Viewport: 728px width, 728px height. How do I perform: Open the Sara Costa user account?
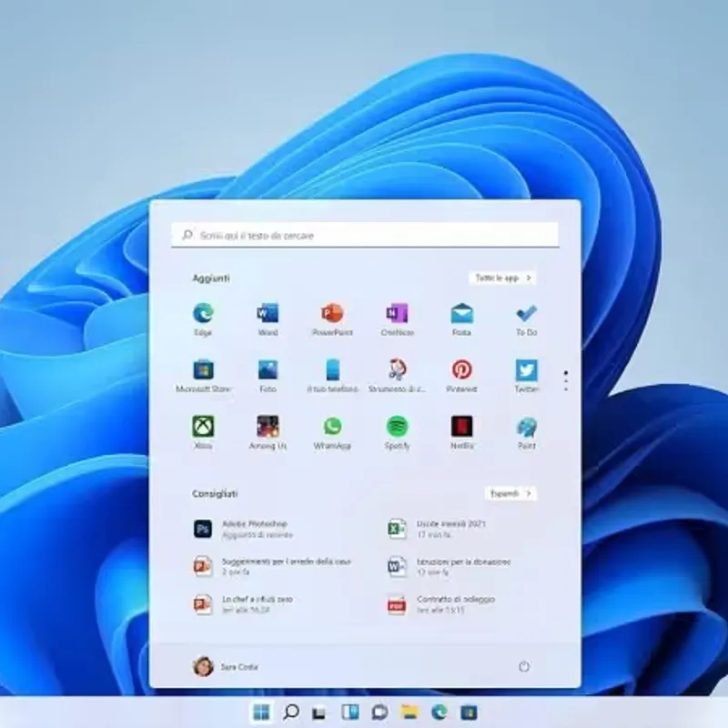click(x=225, y=666)
